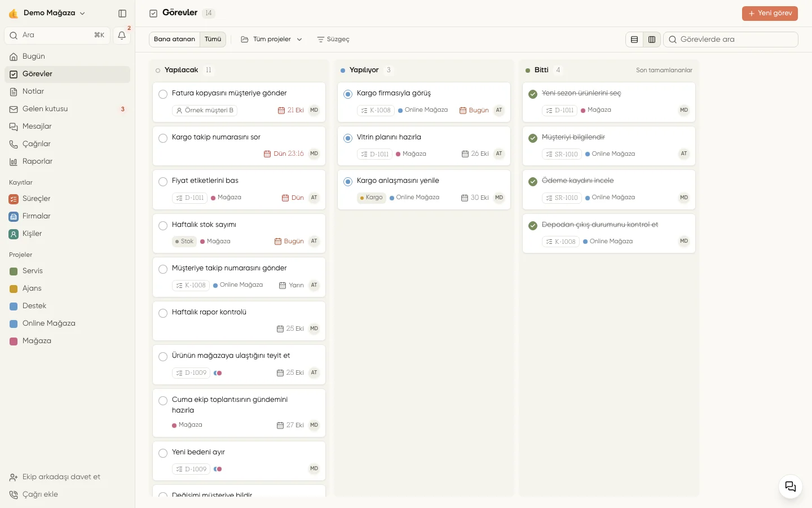Open the Ajans project with yellow swatch
This screenshot has height=508, width=812.
(x=68, y=288)
